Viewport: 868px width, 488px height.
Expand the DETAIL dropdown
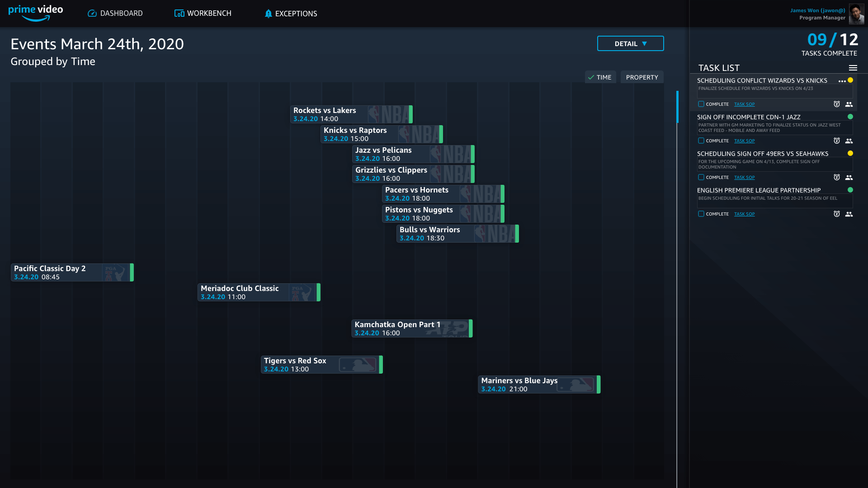[630, 44]
